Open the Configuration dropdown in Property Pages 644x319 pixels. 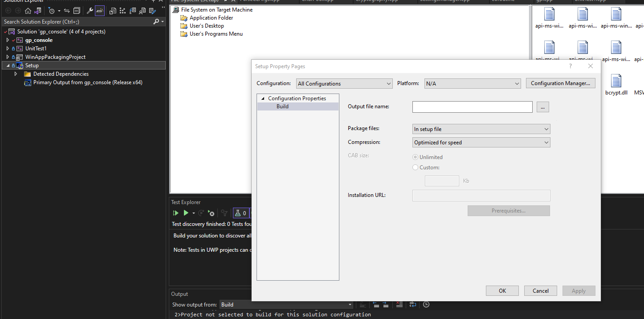click(344, 83)
